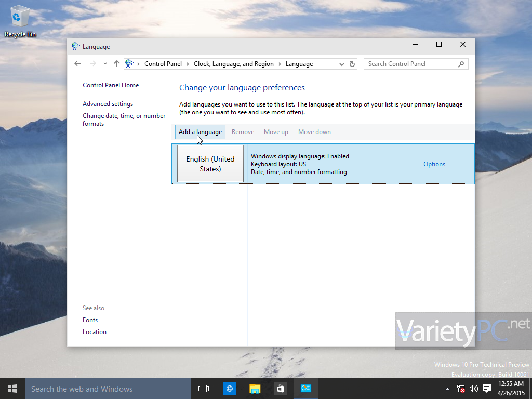Click Search the web and Windows box
Image resolution: width=532 pixels, height=399 pixels.
coord(108,389)
